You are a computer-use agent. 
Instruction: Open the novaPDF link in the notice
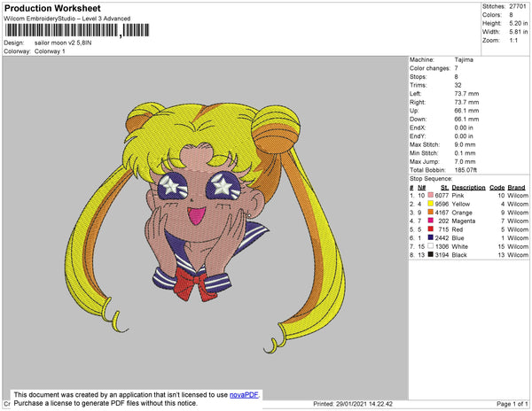pyautogui.click(x=244, y=395)
